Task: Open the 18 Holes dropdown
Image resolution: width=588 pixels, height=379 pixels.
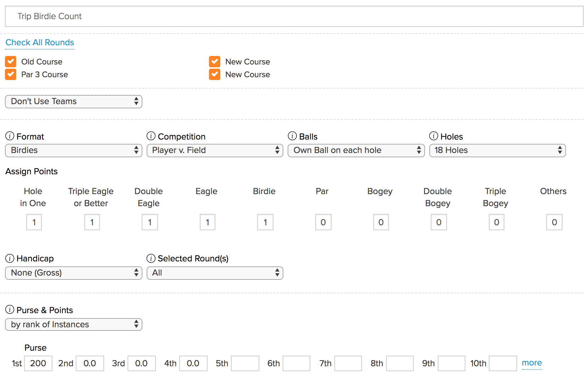Action: tap(497, 151)
